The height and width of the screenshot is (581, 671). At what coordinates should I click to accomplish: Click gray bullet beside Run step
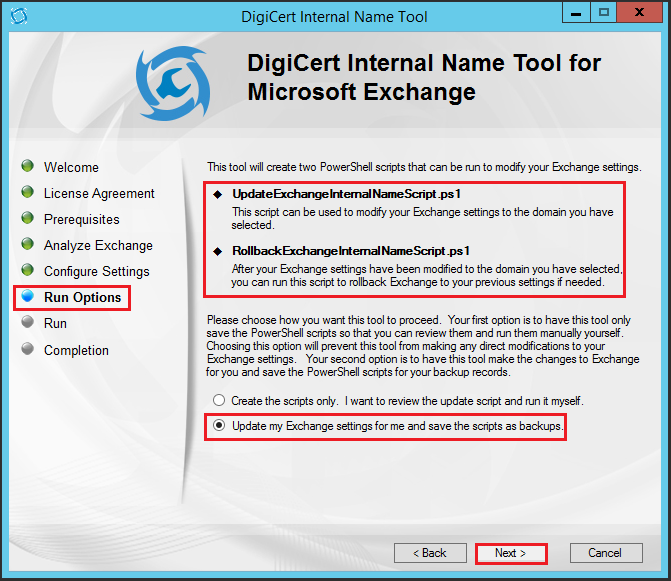coord(27,322)
